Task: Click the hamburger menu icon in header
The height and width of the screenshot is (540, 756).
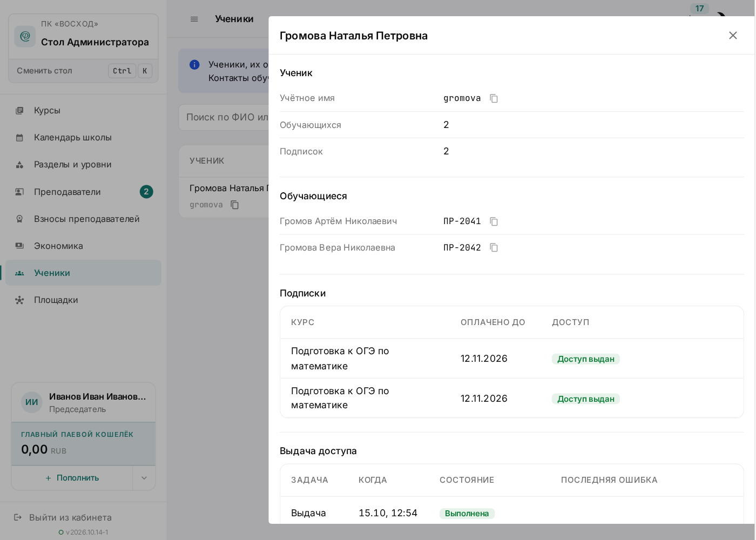Action: tap(194, 19)
